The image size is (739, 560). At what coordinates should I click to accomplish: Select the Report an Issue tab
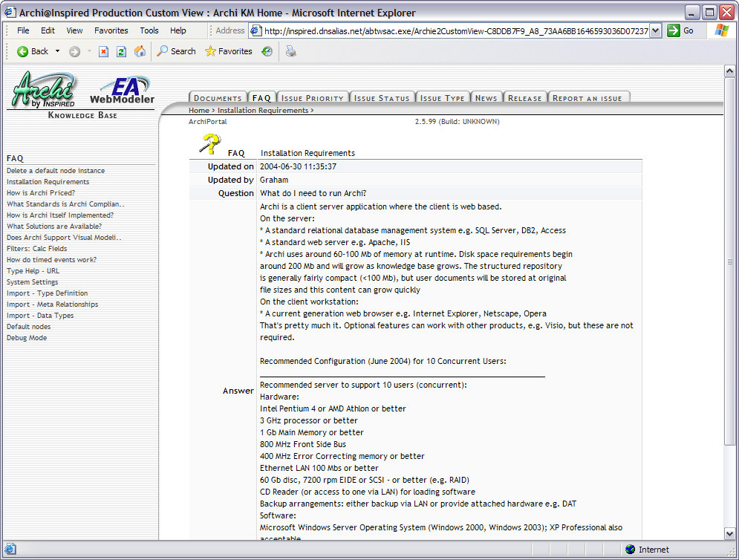click(x=587, y=98)
